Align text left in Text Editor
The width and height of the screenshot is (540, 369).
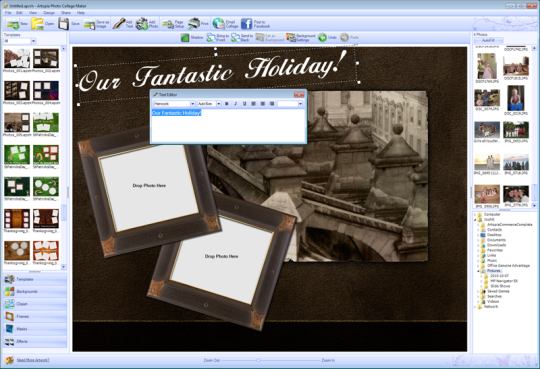click(254, 103)
